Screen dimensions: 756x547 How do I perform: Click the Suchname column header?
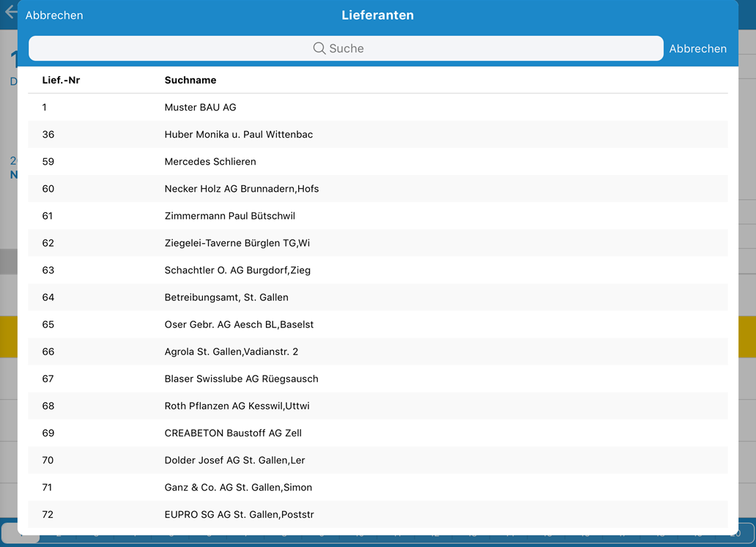(x=190, y=80)
